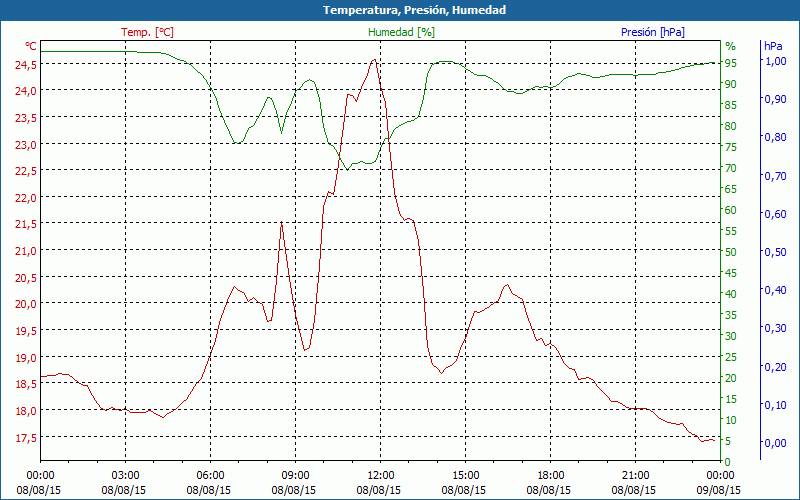This screenshot has height=500, width=800.
Task: Click the '15:00' time axis label
Action: 465,476
